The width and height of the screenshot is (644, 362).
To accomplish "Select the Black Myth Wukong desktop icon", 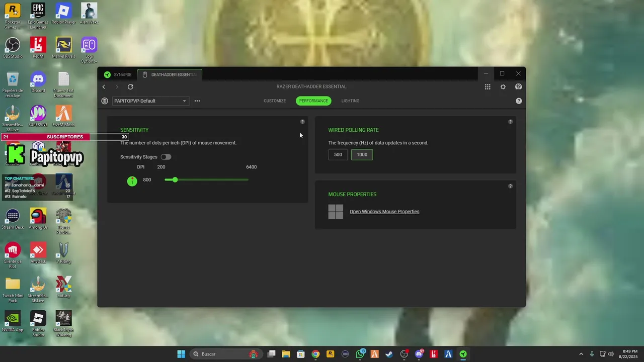I will [x=63, y=324].
